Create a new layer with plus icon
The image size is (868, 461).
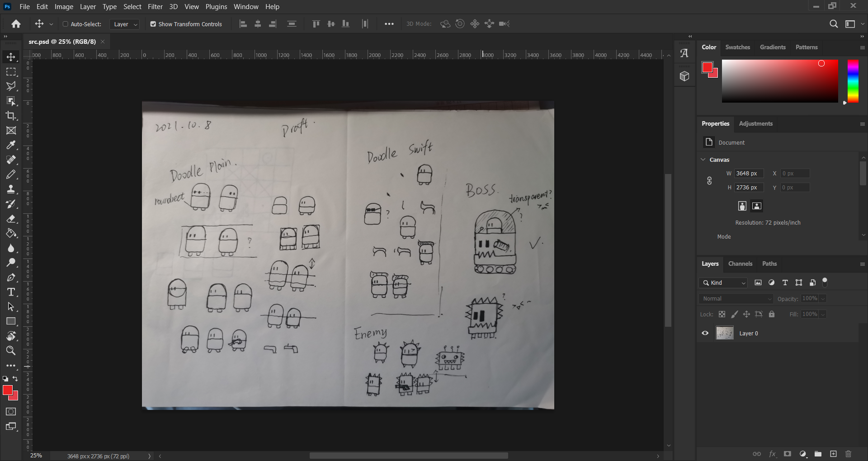pyautogui.click(x=833, y=454)
